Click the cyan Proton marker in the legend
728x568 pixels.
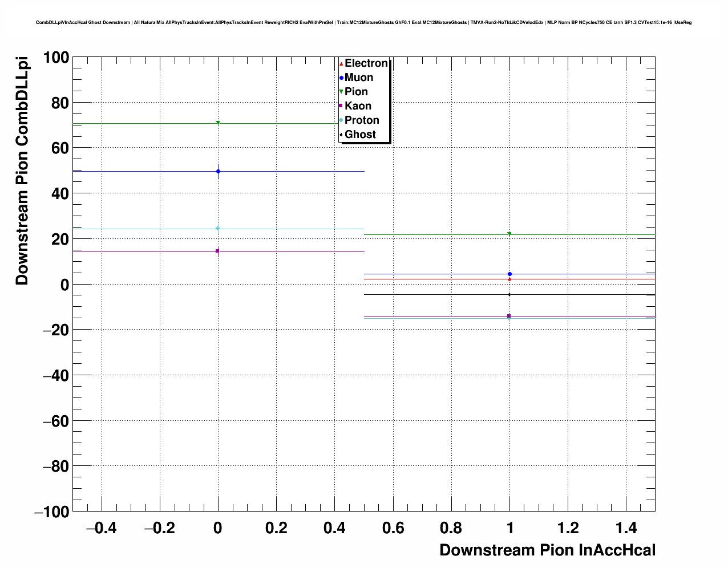click(x=341, y=120)
